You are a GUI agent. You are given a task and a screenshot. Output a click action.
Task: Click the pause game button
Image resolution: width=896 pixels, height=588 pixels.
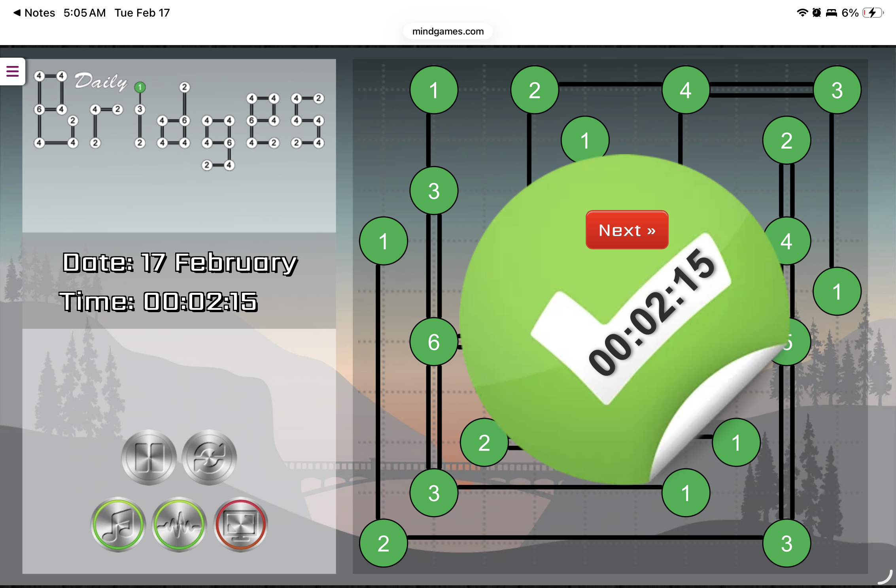click(149, 457)
